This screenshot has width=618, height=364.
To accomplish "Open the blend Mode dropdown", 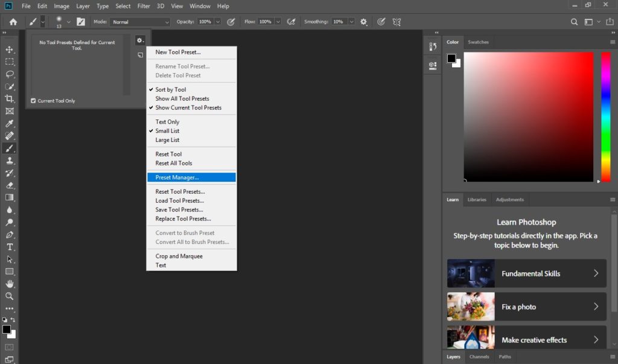I will pyautogui.click(x=139, y=22).
